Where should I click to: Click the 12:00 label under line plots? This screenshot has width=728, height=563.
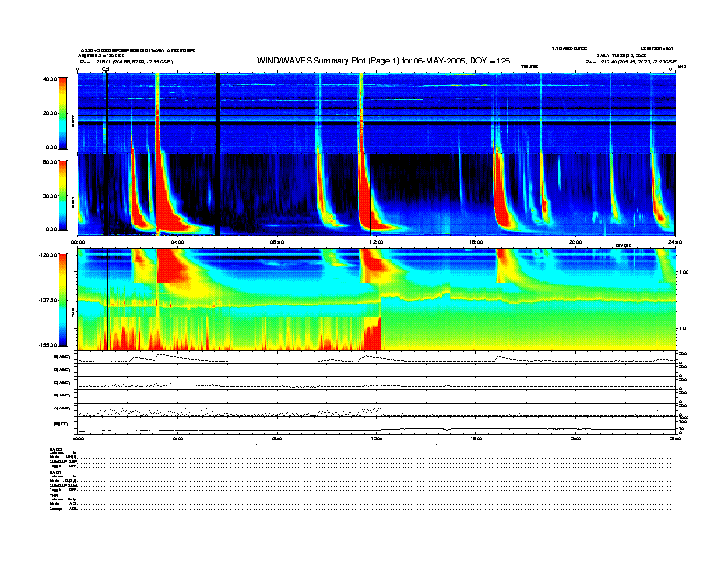click(x=377, y=438)
